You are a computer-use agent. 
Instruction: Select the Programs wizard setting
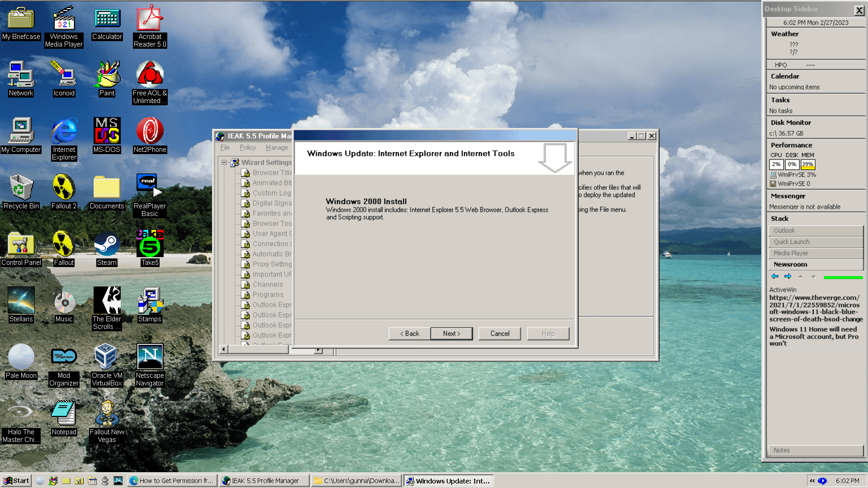click(267, 295)
